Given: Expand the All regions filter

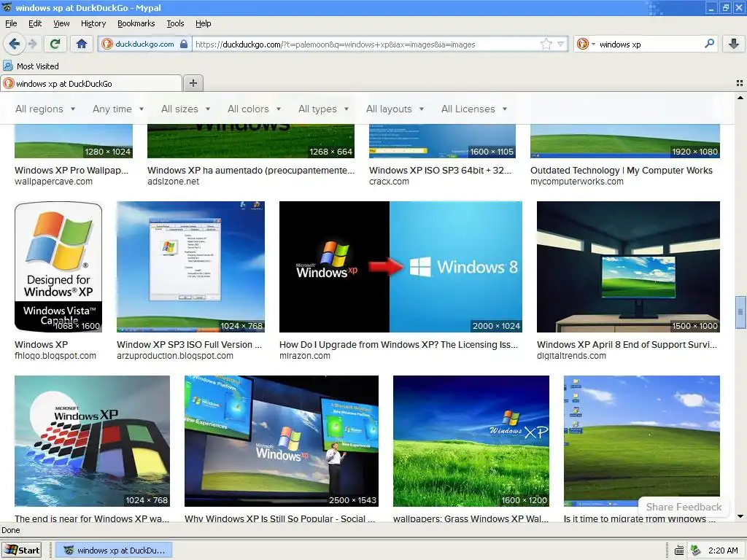Looking at the screenshot, I should (x=45, y=109).
